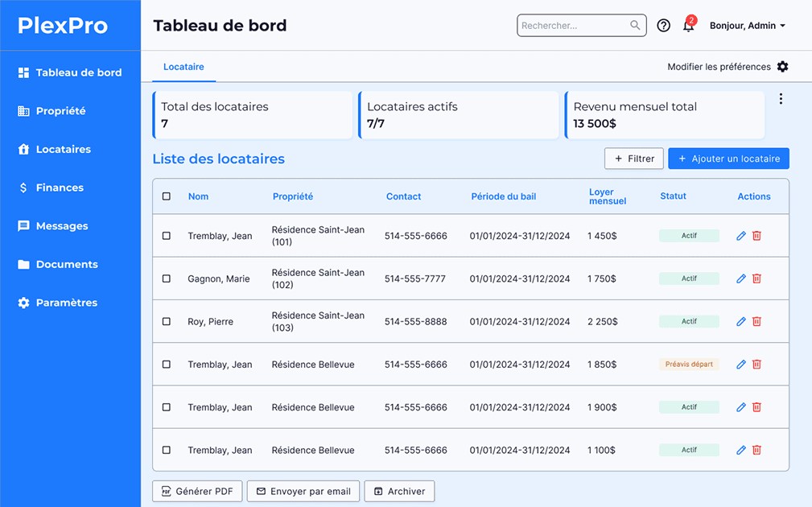Image resolution: width=812 pixels, height=507 pixels.
Task: Select the Roy, Pierre row checkbox
Action: [x=167, y=321]
